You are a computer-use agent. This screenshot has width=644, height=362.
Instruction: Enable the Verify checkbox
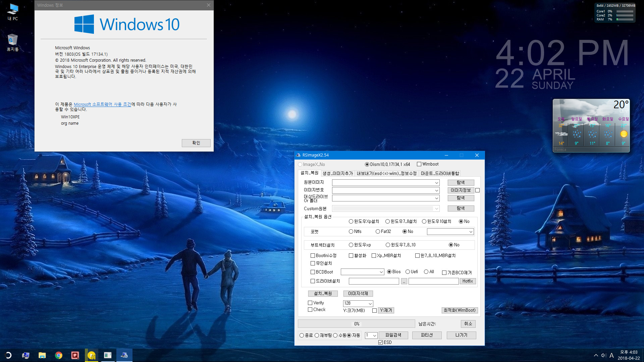(310, 303)
